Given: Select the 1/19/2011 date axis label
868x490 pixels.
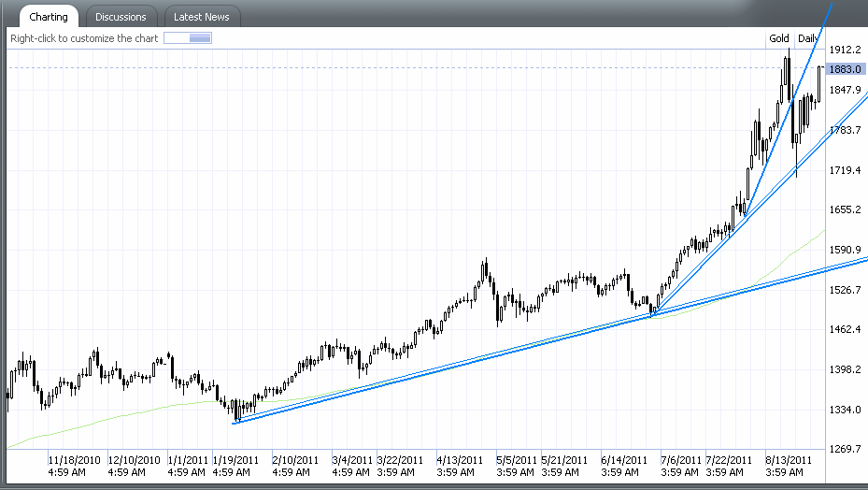Looking at the screenshot, I should point(236,461).
